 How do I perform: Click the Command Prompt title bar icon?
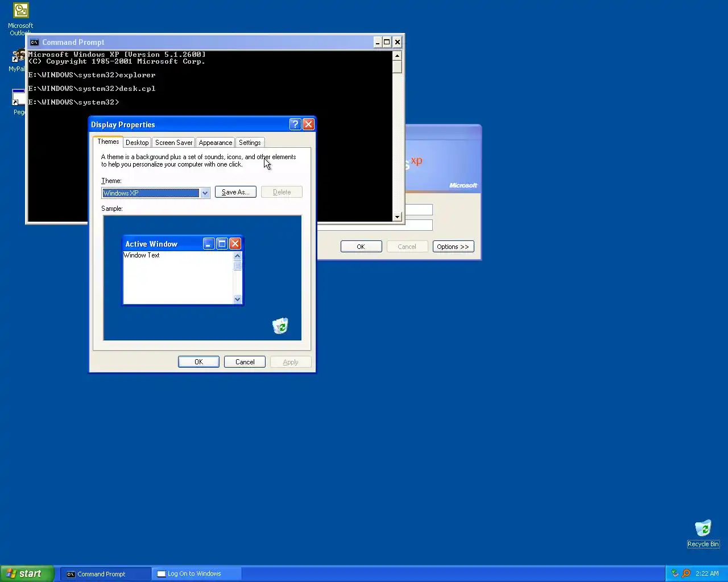(34, 42)
